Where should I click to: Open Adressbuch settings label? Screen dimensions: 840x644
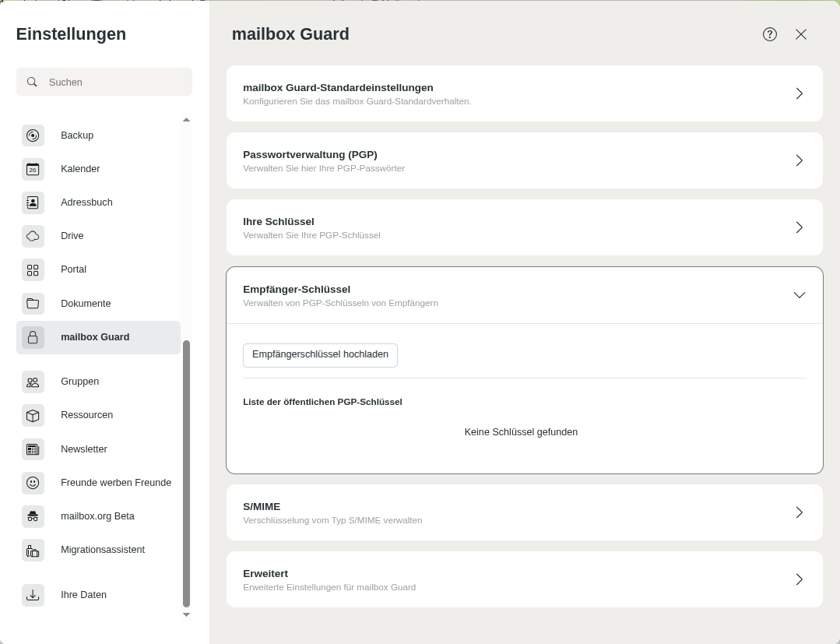click(x=86, y=202)
